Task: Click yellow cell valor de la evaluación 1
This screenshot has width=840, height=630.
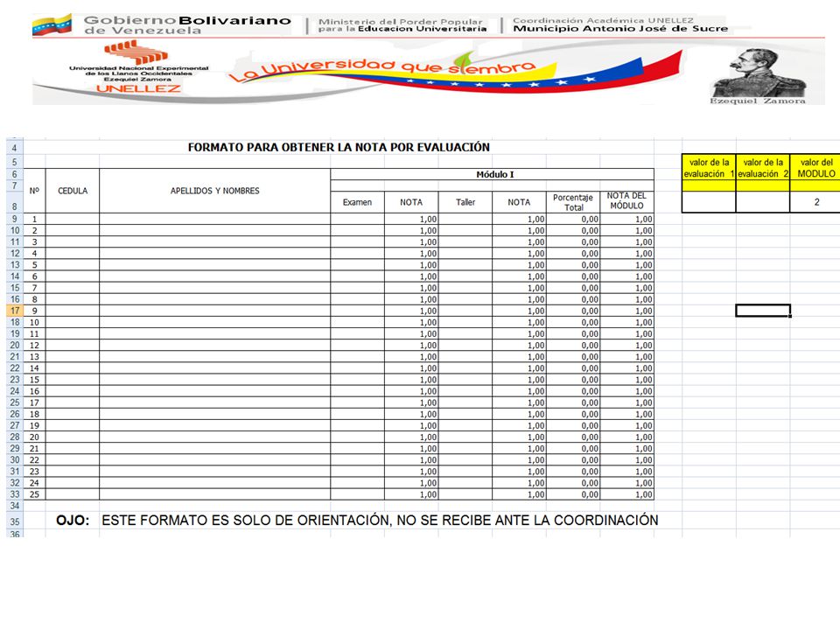Action: [709, 168]
